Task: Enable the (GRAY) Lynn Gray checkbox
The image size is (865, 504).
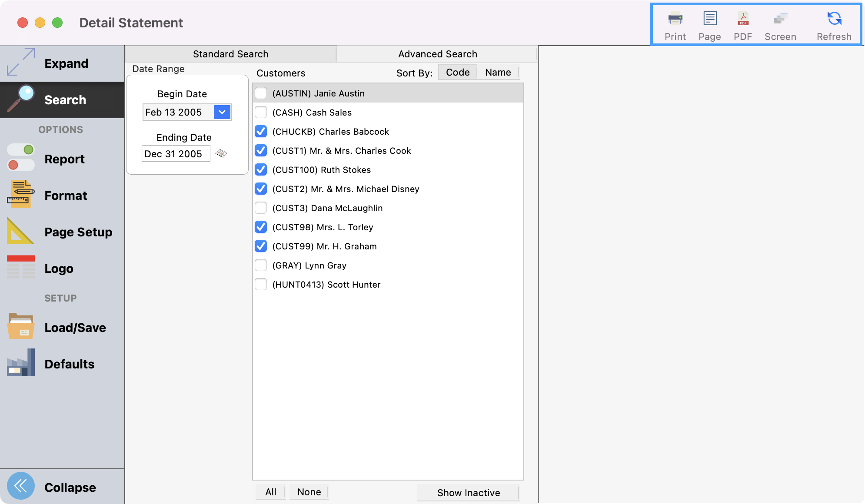Action: click(261, 265)
